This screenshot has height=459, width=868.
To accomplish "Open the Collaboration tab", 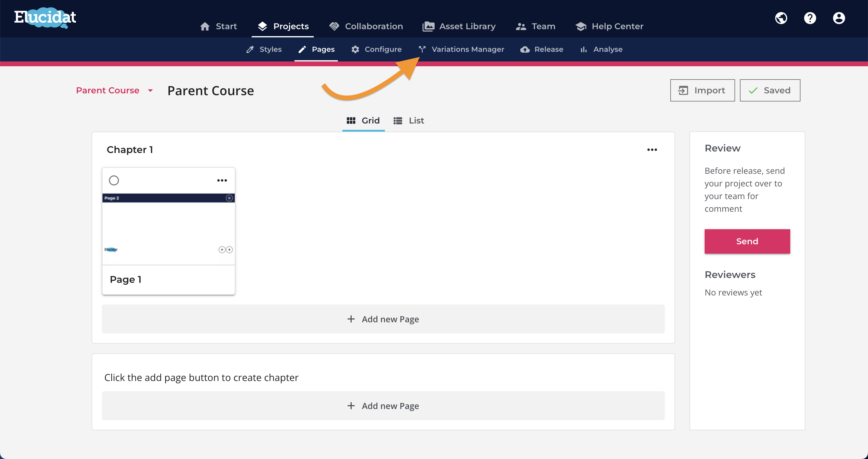I will (366, 26).
